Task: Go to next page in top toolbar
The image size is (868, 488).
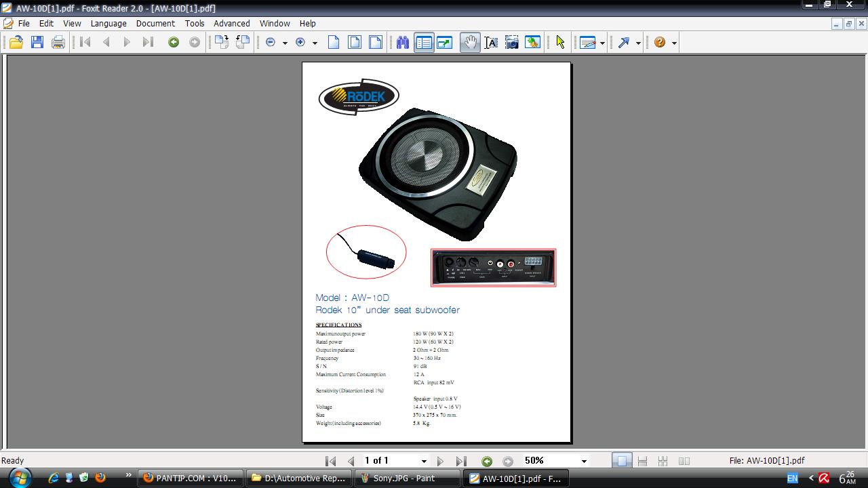Action: coord(127,43)
